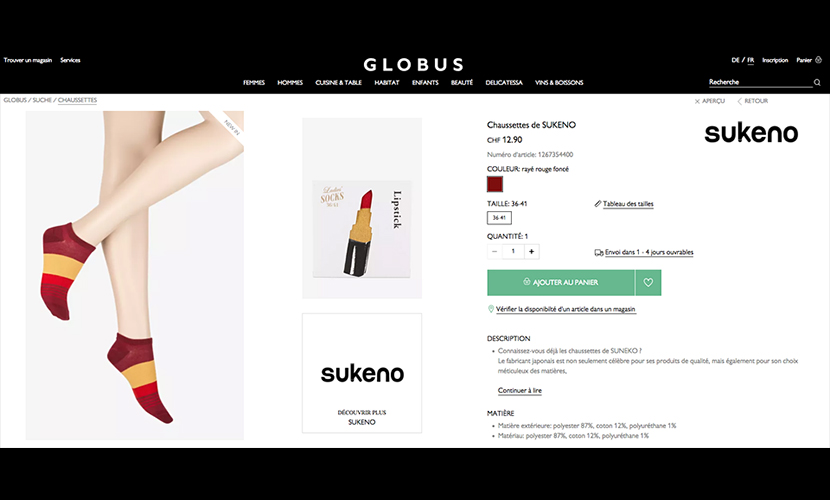This screenshot has height=500, width=830.
Task: Open the FEMMES menu
Action: (x=254, y=83)
